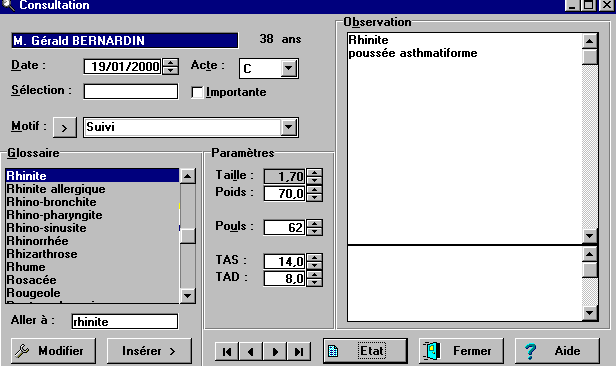Open the Motif dropdown showing Suivi
This screenshot has height=366, width=616.
289,127
